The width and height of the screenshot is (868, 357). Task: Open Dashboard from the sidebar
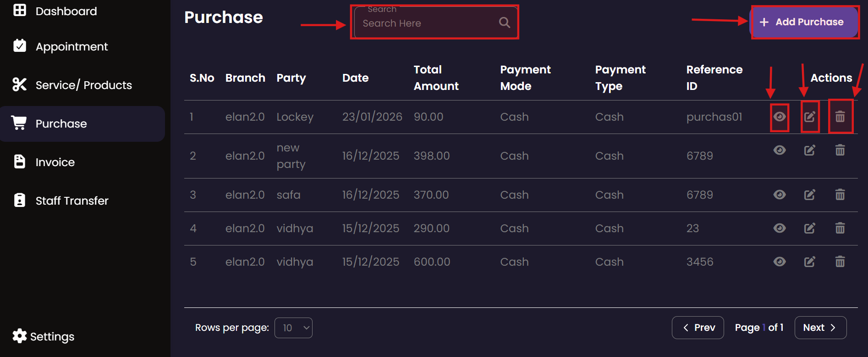pyautogui.click(x=66, y=11)
